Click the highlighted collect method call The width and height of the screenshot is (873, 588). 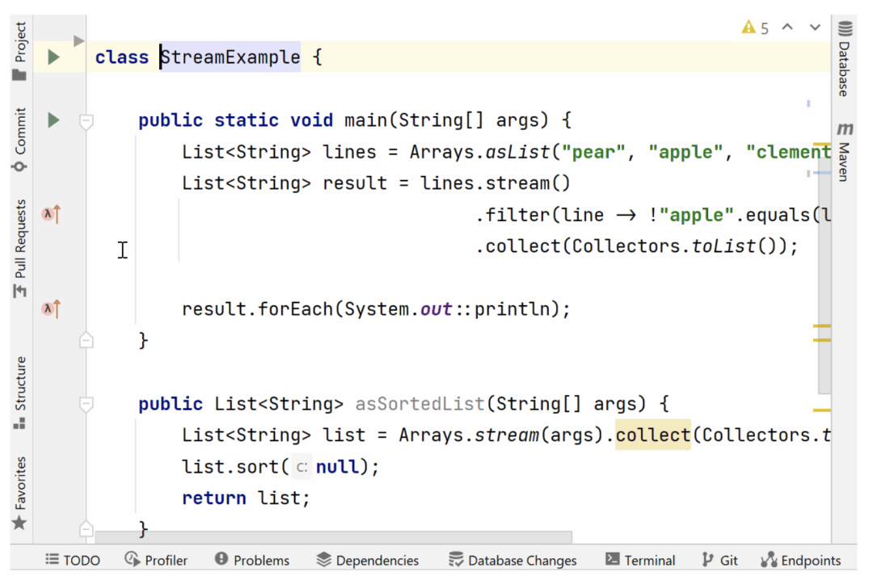[652, 435]
